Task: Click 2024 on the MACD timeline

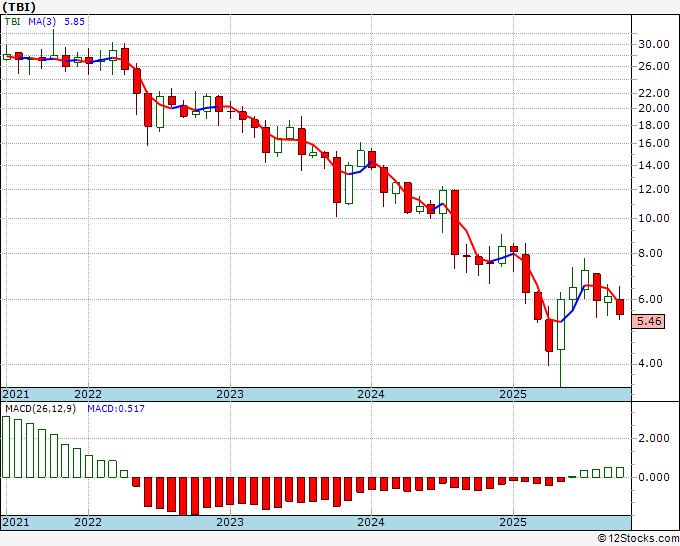Action: pyautogui.click(x=371, y=522)
